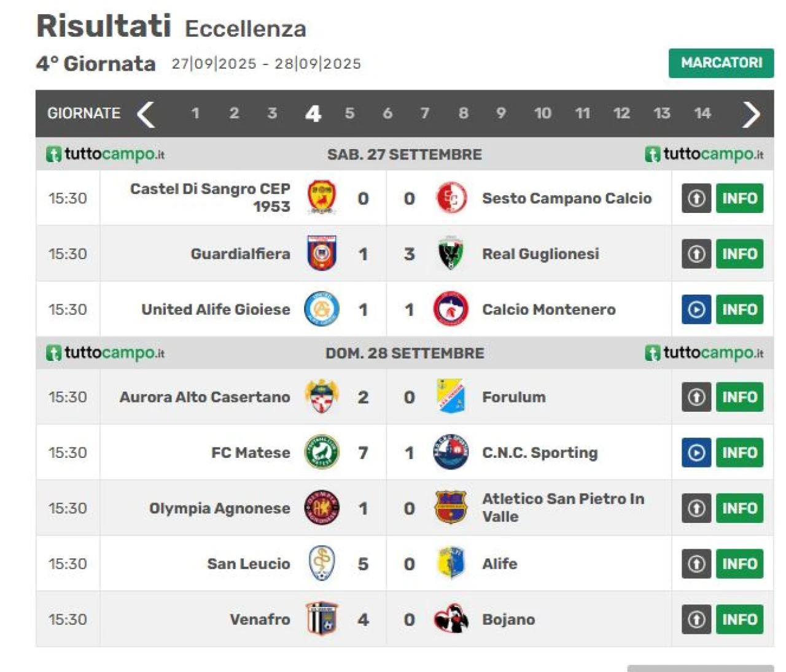Open the Sesto Campano Calcio team link
Viewport: 786px width, 672px height.
(566, 198)
